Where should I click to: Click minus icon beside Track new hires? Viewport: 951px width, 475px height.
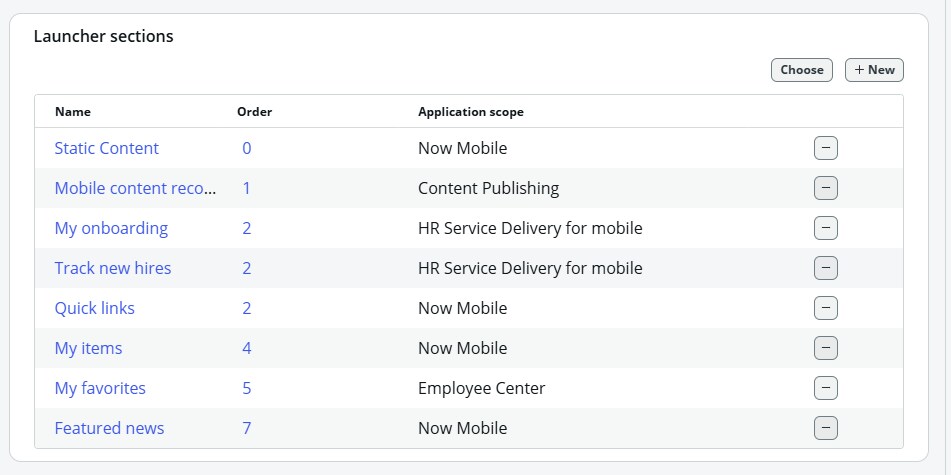click(825, 268)
